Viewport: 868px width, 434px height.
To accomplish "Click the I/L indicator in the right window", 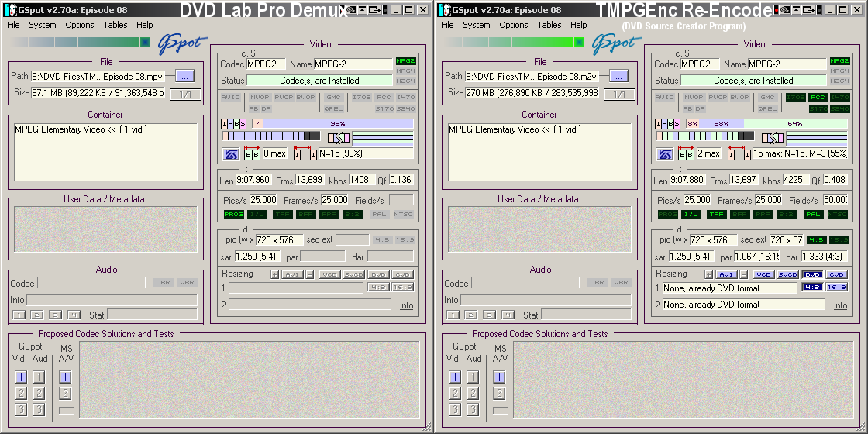I will (x=692, y=214).
